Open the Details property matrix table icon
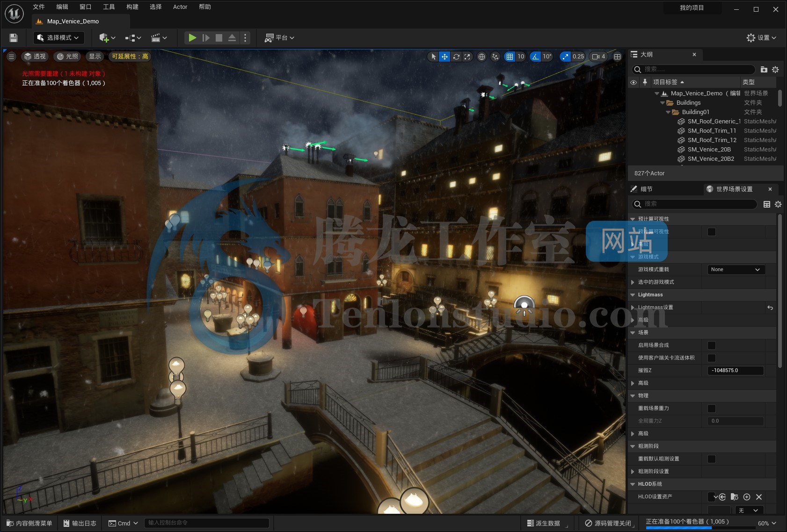 point(767,204)
